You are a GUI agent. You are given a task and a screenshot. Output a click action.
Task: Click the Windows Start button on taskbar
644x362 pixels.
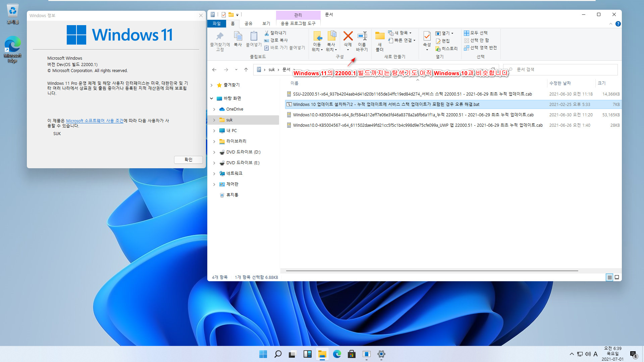(x=263, y=354)
